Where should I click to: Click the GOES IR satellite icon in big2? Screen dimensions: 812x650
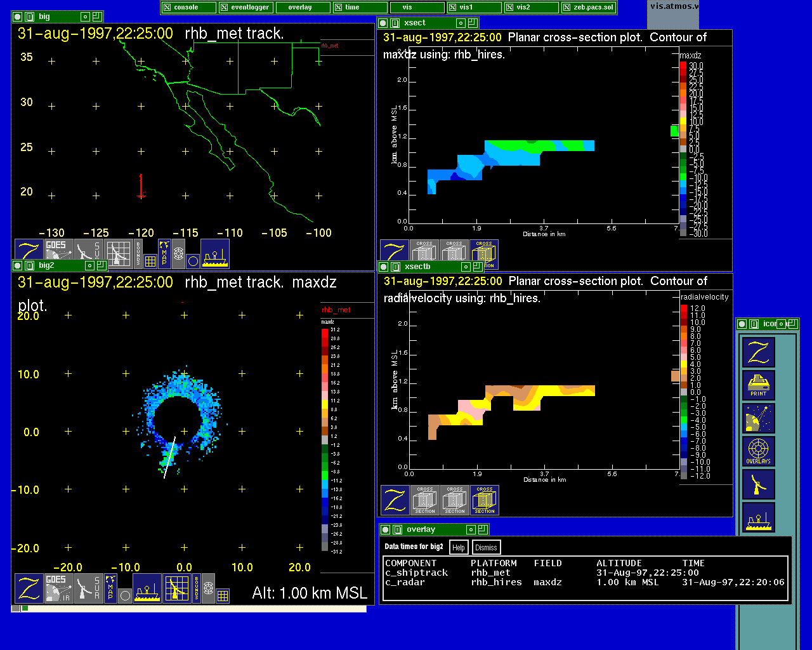click(x=58, y=588)
